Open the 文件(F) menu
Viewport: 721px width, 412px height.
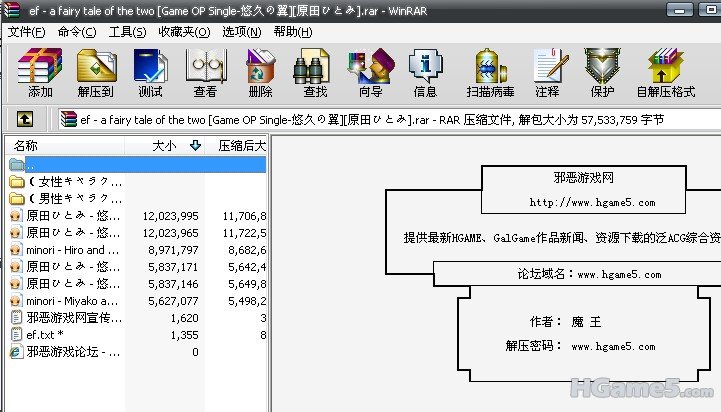[27, 32]
